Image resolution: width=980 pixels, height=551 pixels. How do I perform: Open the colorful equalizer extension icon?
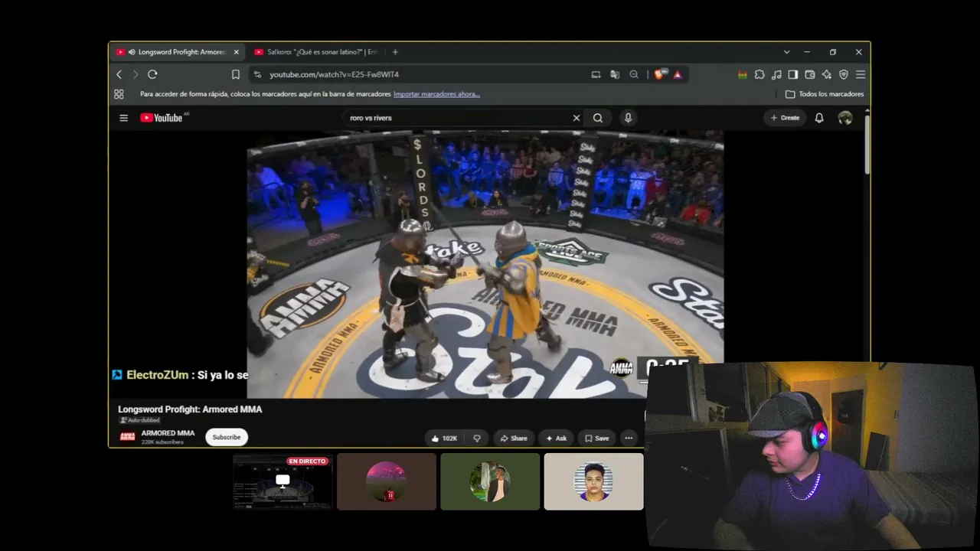tap(743, 74)
